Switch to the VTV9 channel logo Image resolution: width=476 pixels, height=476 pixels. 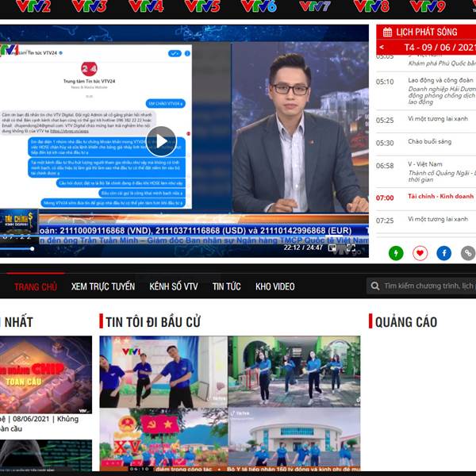click(428, 6)
